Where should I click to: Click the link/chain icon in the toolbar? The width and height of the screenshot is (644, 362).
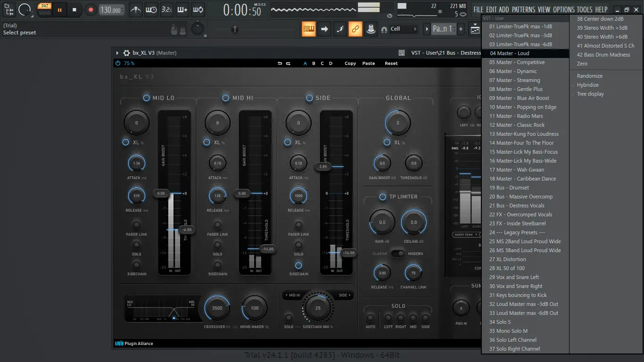pyautogui.click(x=355, y=29)
